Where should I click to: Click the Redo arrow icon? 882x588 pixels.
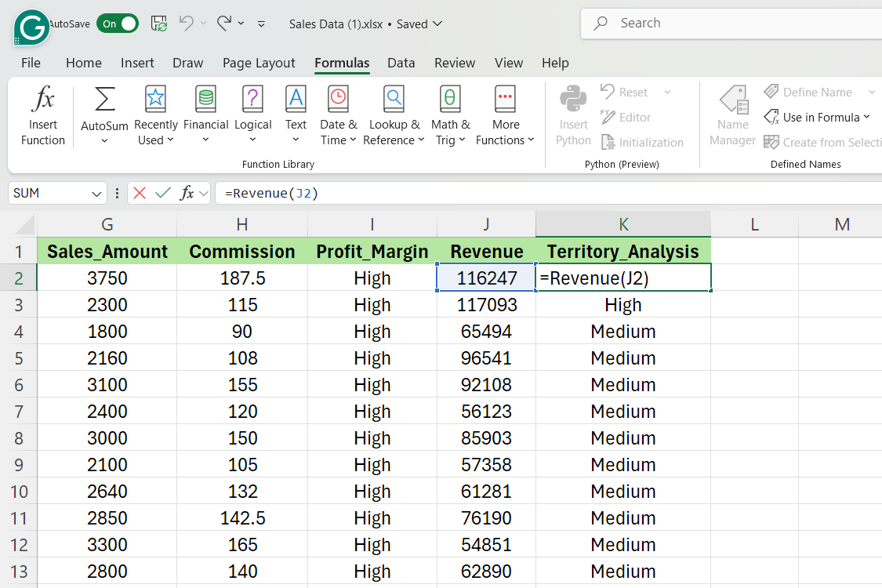click(224, 23)
